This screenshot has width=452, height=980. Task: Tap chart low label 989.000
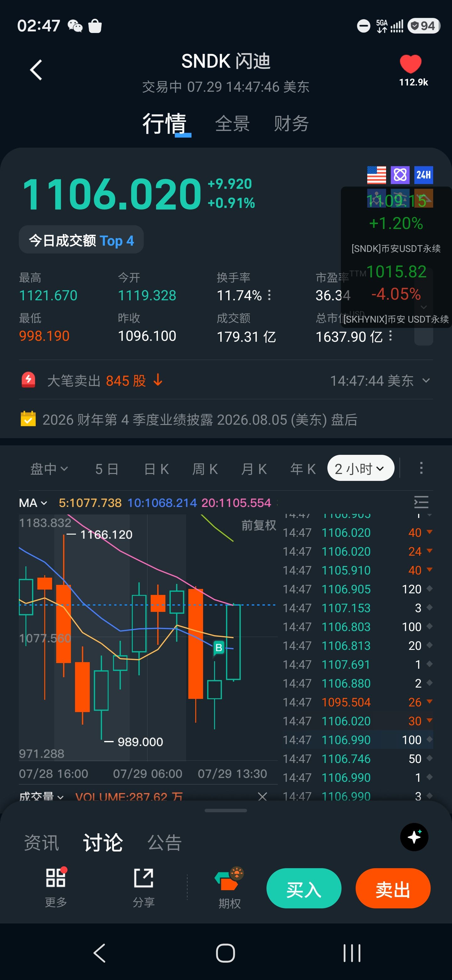click(x=140, y=742)
